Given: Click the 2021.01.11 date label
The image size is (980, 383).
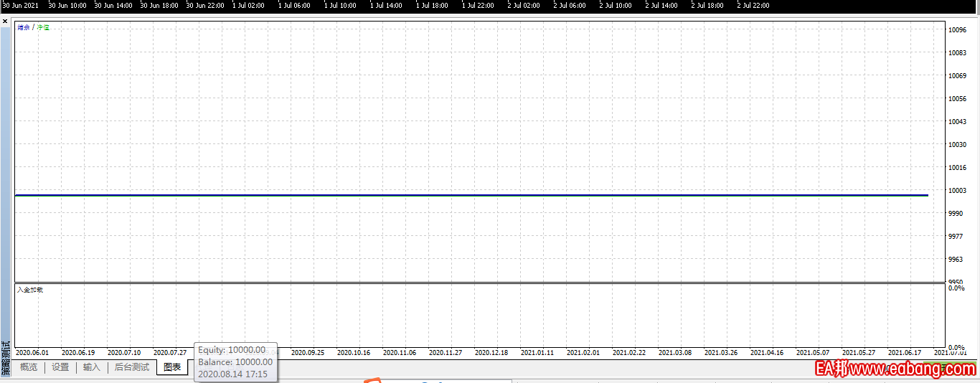Looking at the screenshot, I should [x=537, y=353].
